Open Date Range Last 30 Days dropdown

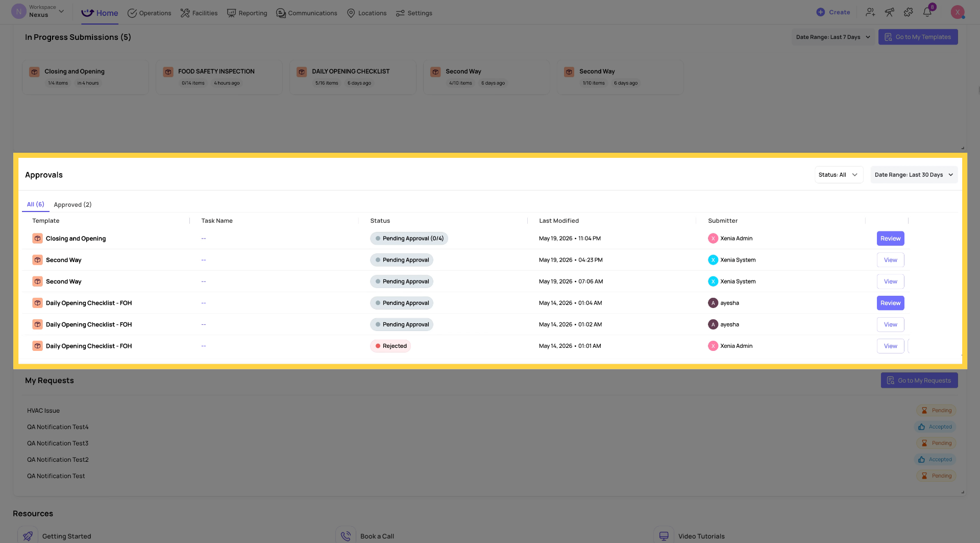click(914, 175)
